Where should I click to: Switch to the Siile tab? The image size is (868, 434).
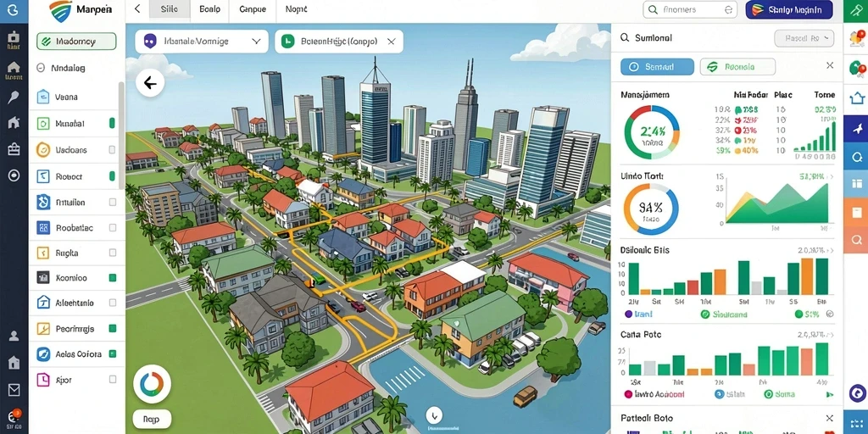pyautogui.click(x=169, y=8)
